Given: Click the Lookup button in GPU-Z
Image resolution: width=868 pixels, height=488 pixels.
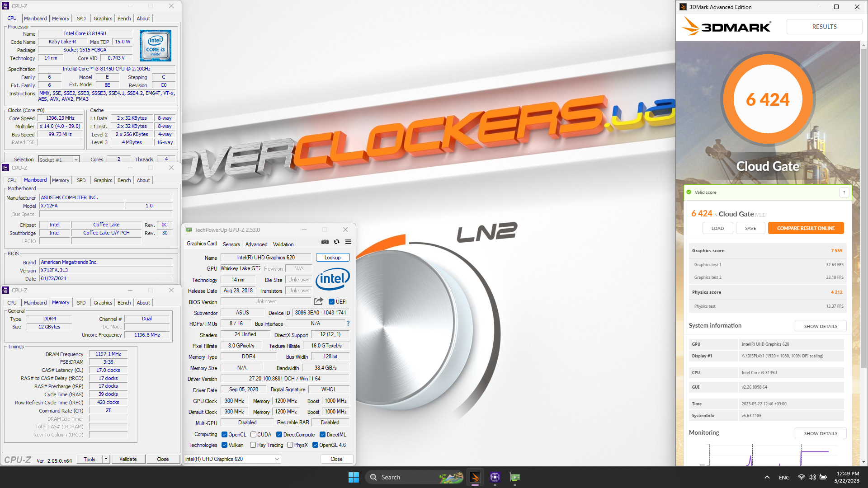Looking at the screenshot, I should point(332,258).
